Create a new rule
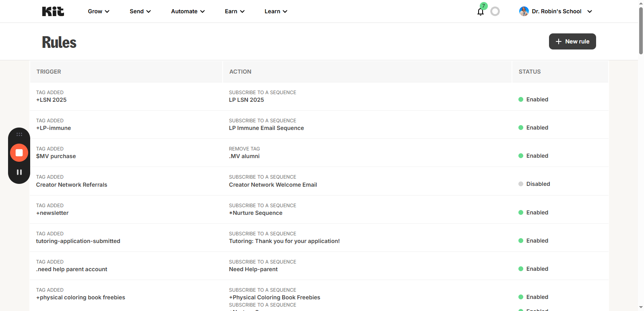644x311 pixels. coord(572,41)
